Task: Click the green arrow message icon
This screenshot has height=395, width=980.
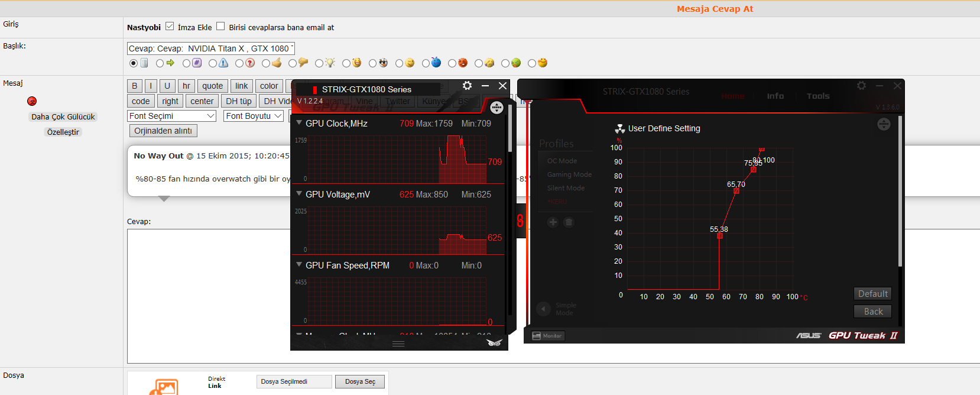Action: tap(170, 63)
